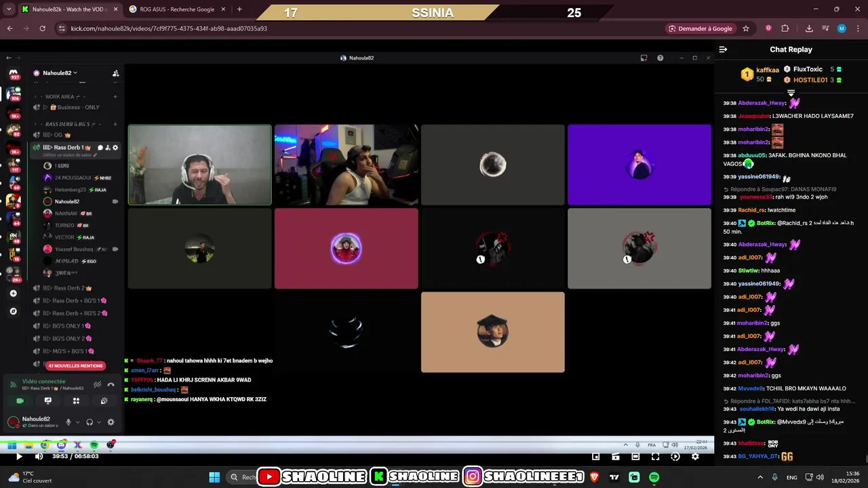The image size is (868, 488).
Task: Open Discord pop-out call icon
Action: pyautogui.click(x=644, y=58)
